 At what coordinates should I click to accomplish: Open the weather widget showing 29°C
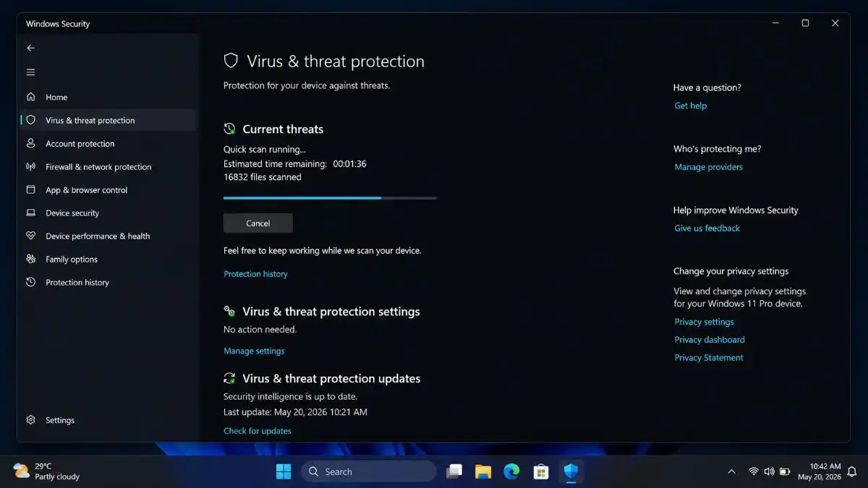click(47, 471)
